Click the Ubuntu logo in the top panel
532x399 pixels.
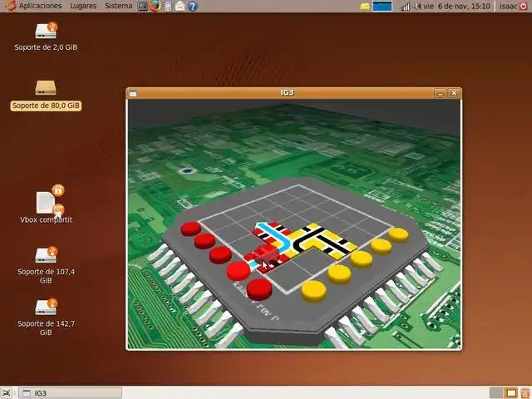point(10,6)
